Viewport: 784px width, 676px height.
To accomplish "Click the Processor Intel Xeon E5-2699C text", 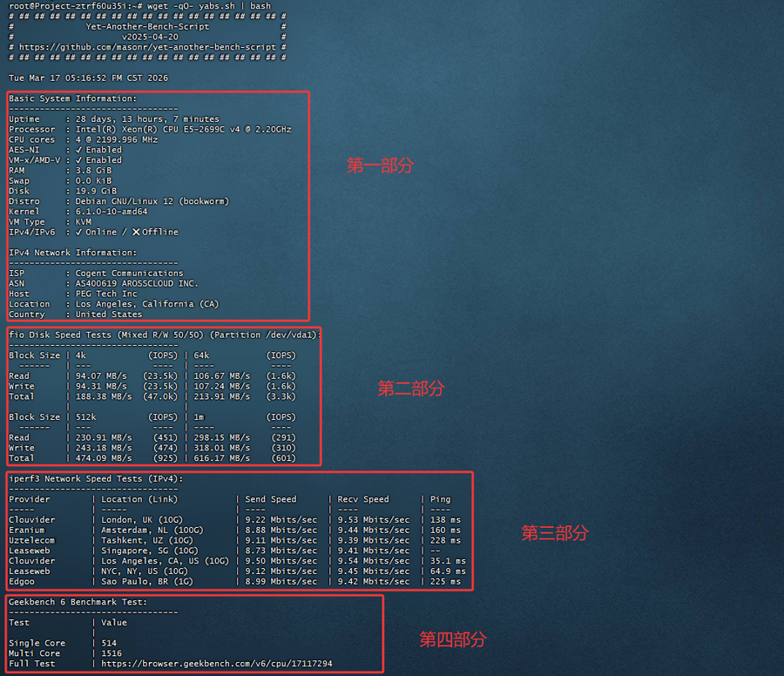I will click(183, 129).
